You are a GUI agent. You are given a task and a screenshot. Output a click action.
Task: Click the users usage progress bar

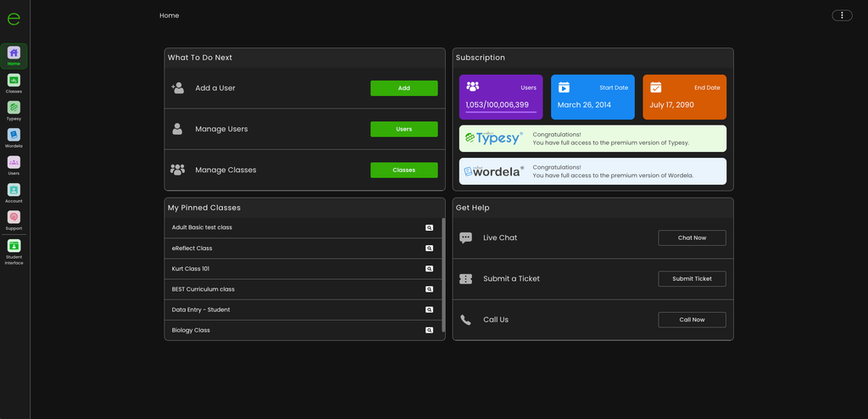(501, 113)
